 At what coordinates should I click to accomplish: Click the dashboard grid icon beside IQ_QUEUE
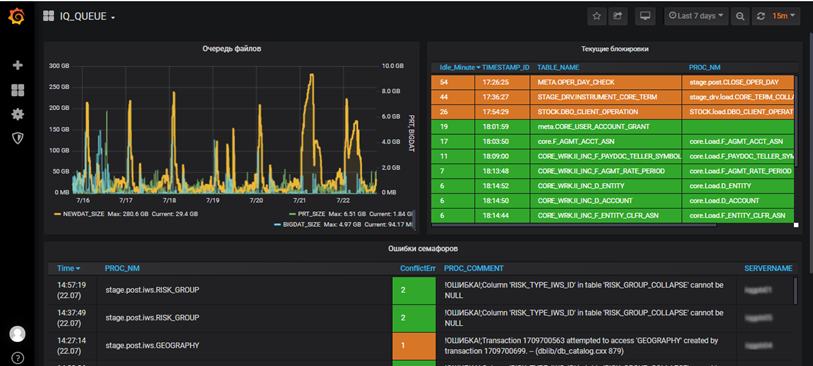coord(49,17)
